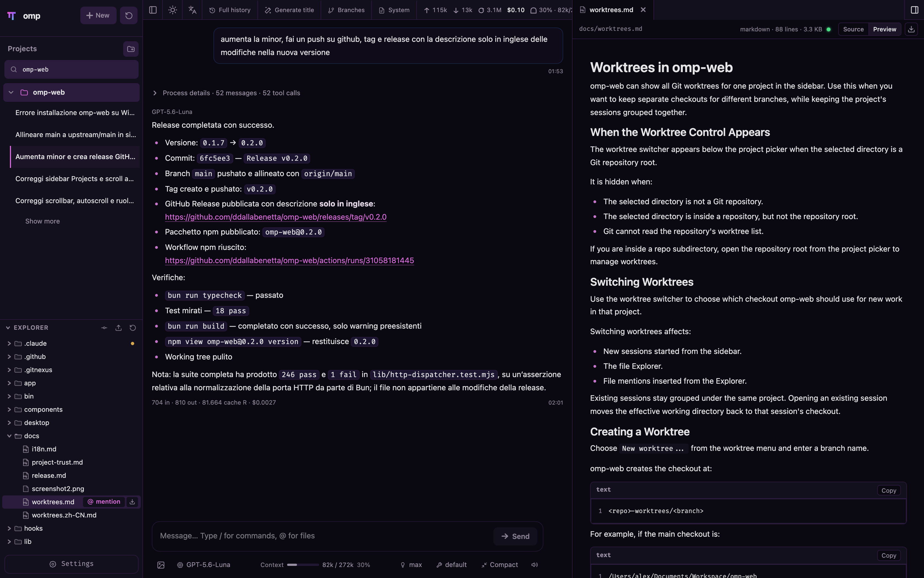
Task: Click the Explorer upload icon
Action: [x=118, y=328]
